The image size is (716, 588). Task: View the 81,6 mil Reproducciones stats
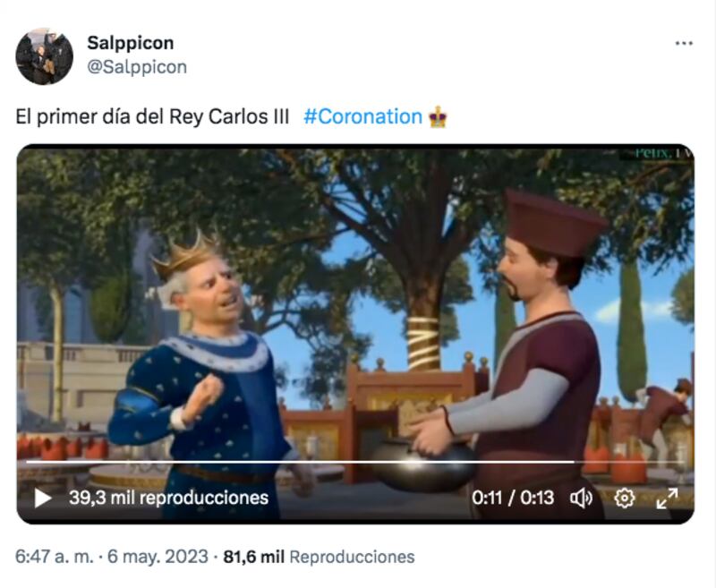319,557
